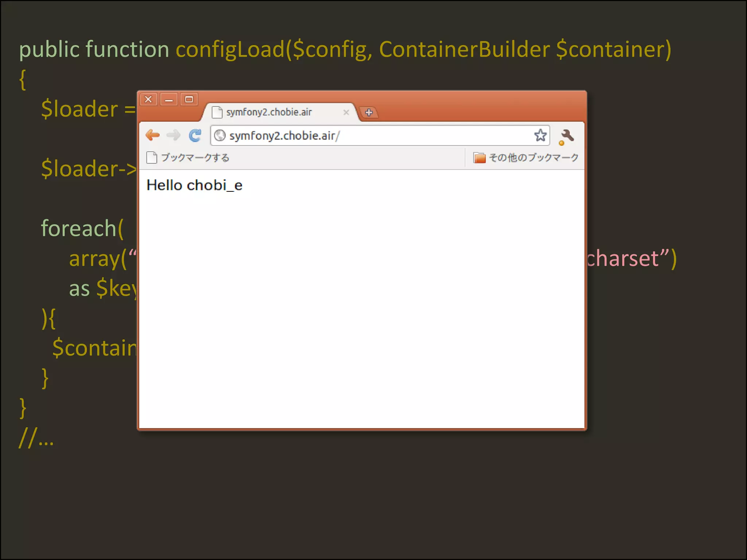Maximize the browser window
This screenshot has width=747, height=560.
[189, 99]
